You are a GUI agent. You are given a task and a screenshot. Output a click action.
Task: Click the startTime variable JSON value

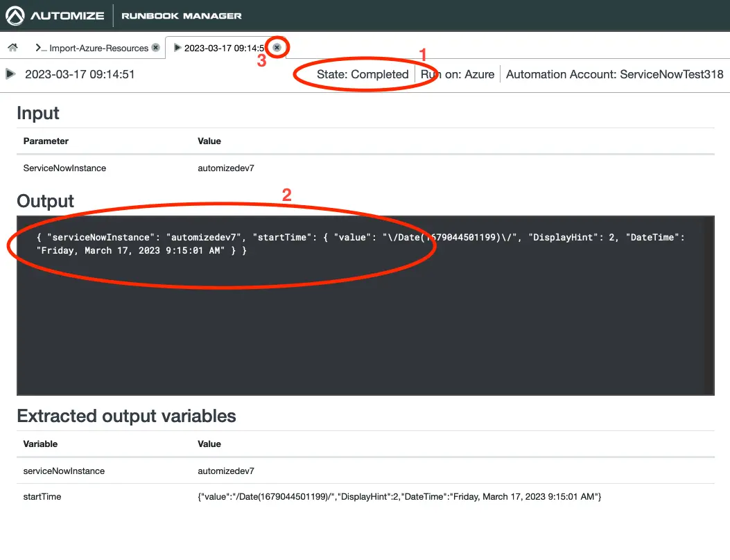(x=399, y=497)
